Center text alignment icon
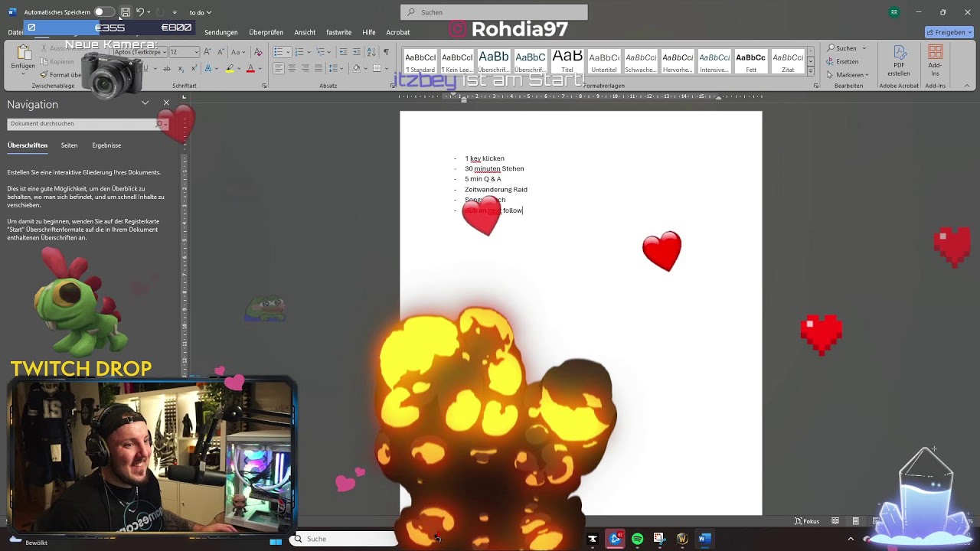Screen dimensions: 980x551 click(x=292, y=69)
